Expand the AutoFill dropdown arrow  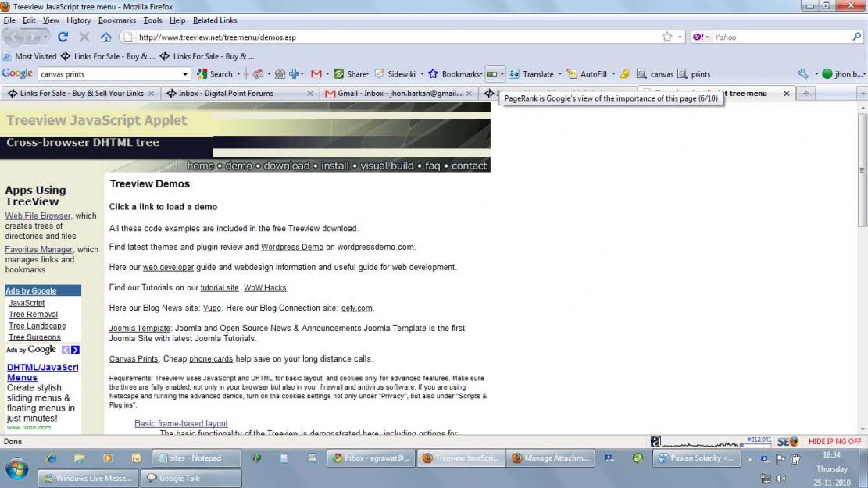pyautogui.click(x=613, y=74)
